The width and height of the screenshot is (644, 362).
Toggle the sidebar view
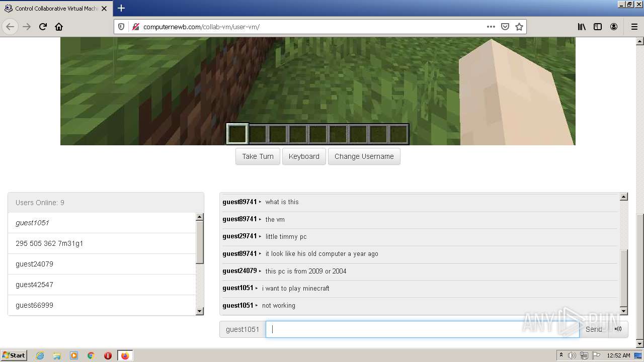[598, 27]
